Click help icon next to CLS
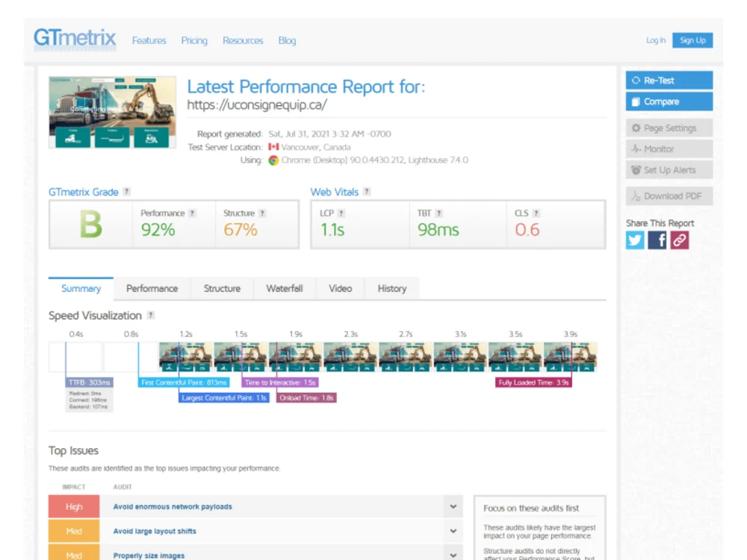This screenshot has height=560, width=747. tap(536, 214)
